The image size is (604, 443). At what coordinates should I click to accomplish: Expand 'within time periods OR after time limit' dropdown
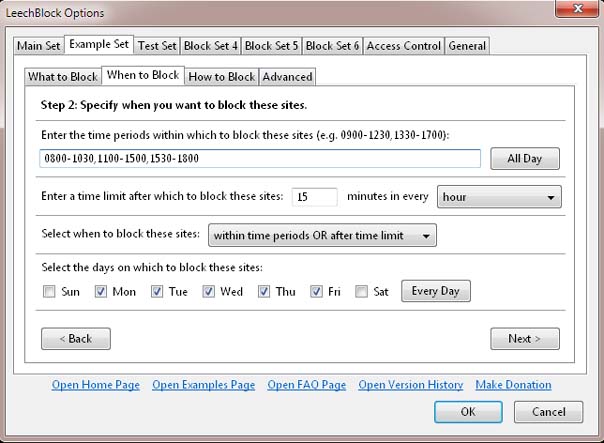point(322,235)
